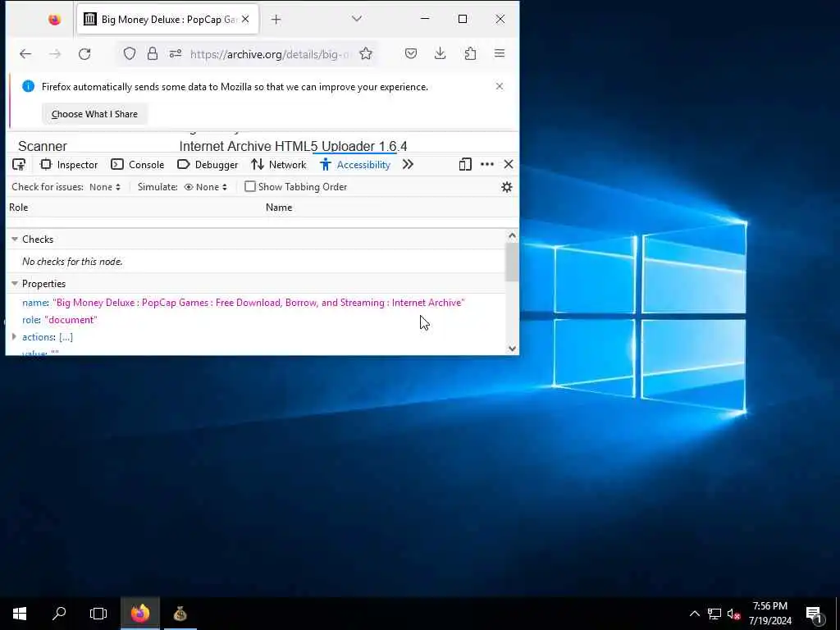Toggle Responsive Design Mode icon

coord(465,164)
